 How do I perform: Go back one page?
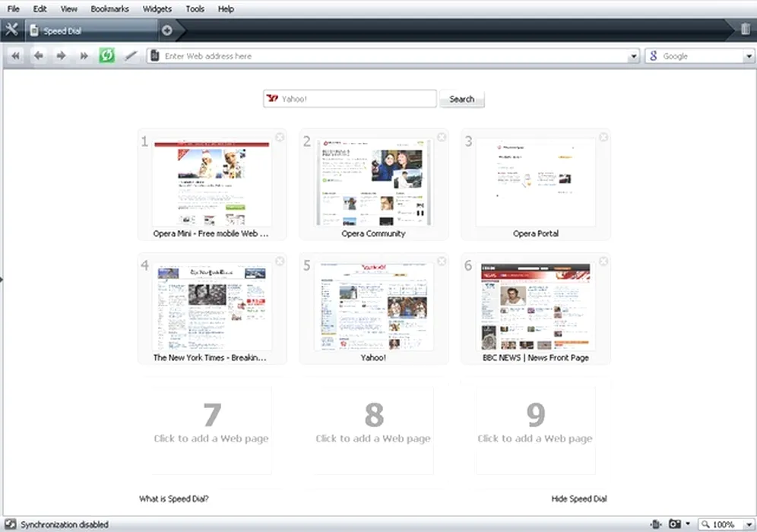tap(39, 56)
